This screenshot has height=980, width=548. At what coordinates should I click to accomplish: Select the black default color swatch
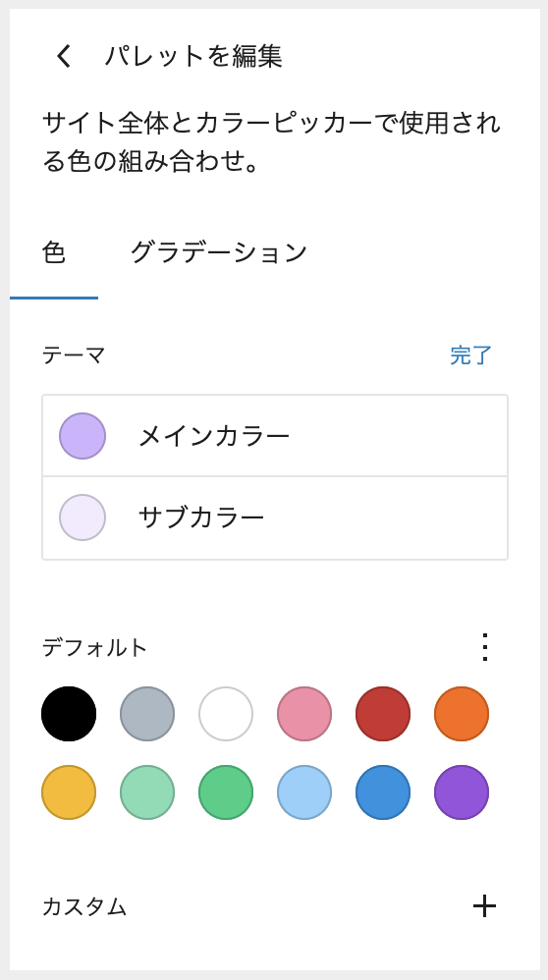pyautogui.click(x=69, y=714)
